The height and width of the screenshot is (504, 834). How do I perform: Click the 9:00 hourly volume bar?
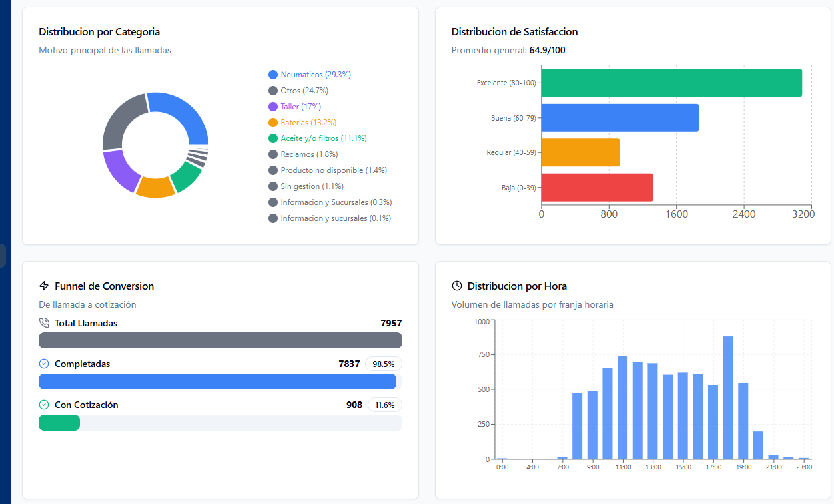coord(592,425)
